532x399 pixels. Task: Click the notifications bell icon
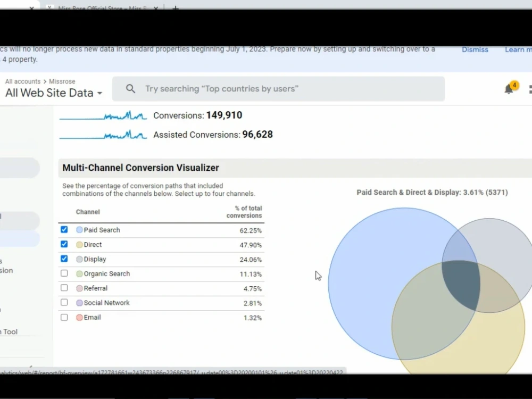point(509,89)
